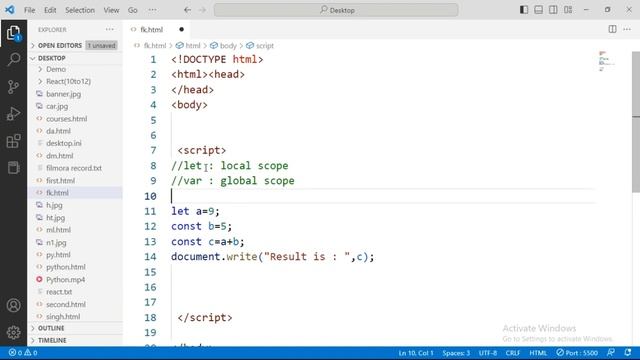
Task: Split the editor to the right
Action: [612, 29]
